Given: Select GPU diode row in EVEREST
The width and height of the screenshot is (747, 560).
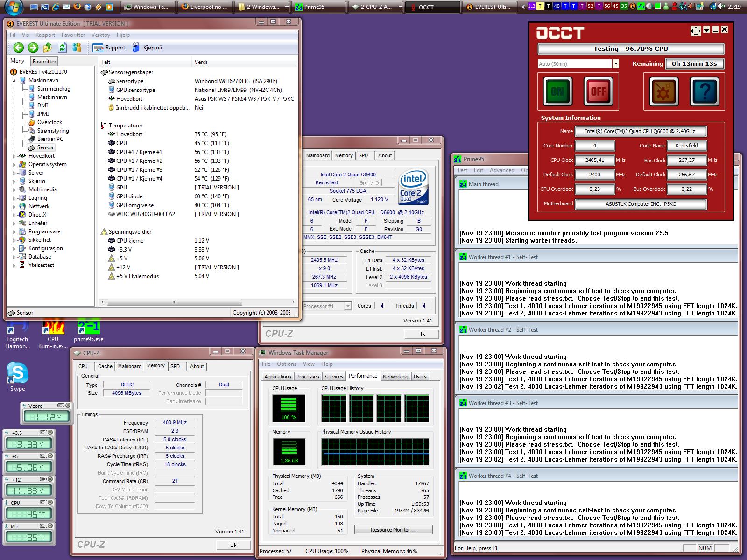Looking at the screenshot, I should [197, 196].
